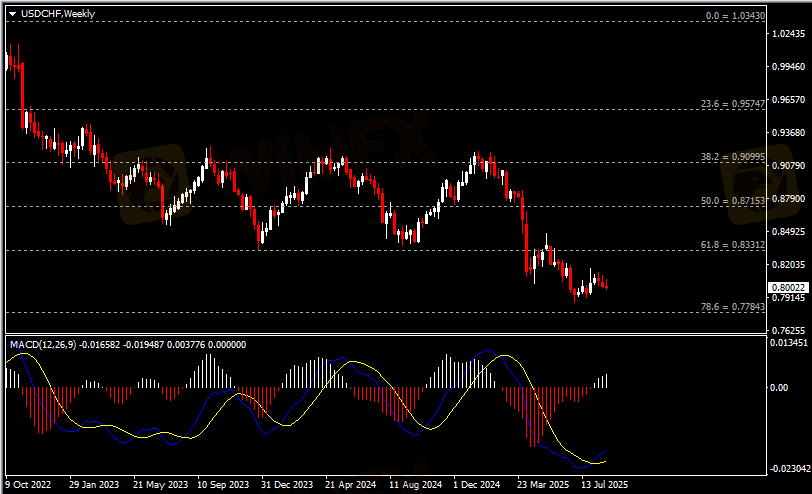Viewport: 812px width, 494px height.
Task: Click the latest weekly candlestick near 0.80022
Action: click(x=606, y=284)
